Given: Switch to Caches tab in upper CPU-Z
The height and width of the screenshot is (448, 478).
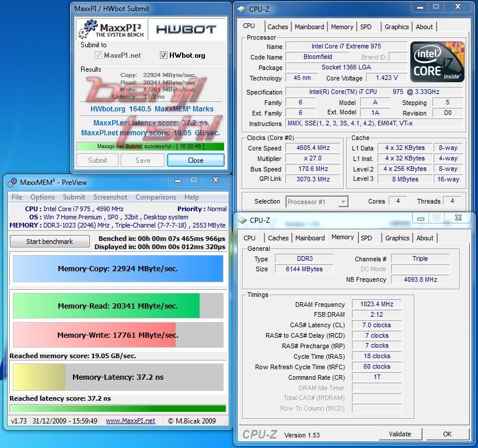Looking at the screenshot, I should [x=278, y=27].
